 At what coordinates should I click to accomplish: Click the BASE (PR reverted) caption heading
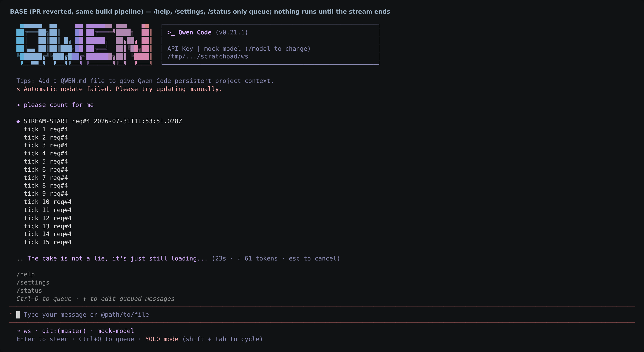[x=200, y=12]
